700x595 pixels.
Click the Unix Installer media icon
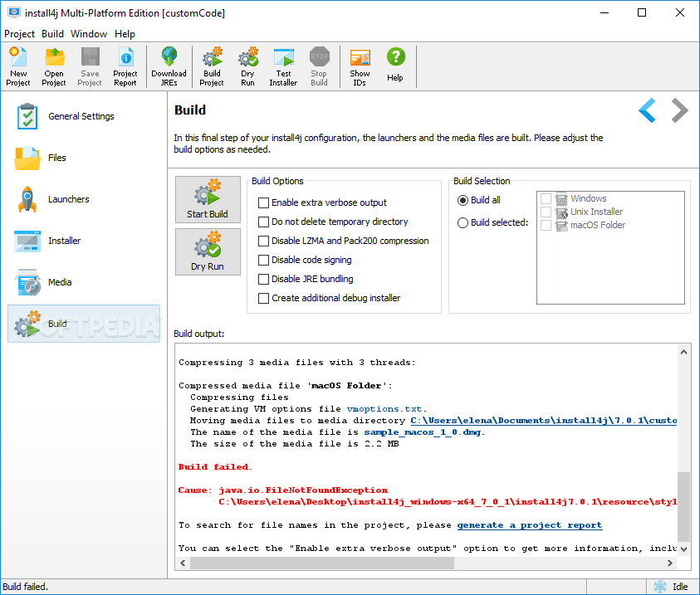click(x=561, y=212)
